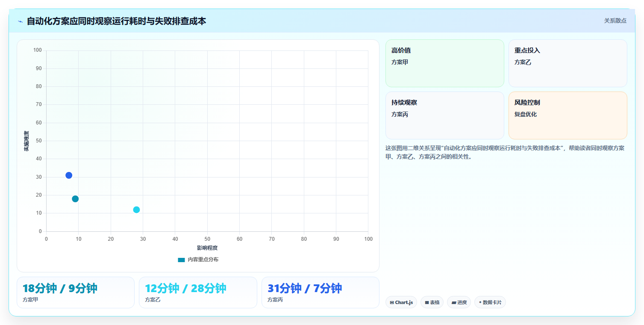Open the 风险控制 quadrant card
This screenshot has height=325, width=644.
(x=568, y=115)
